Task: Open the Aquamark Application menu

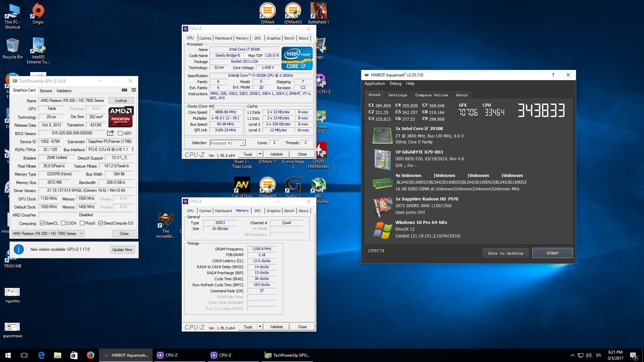Action: pos(375,83)
